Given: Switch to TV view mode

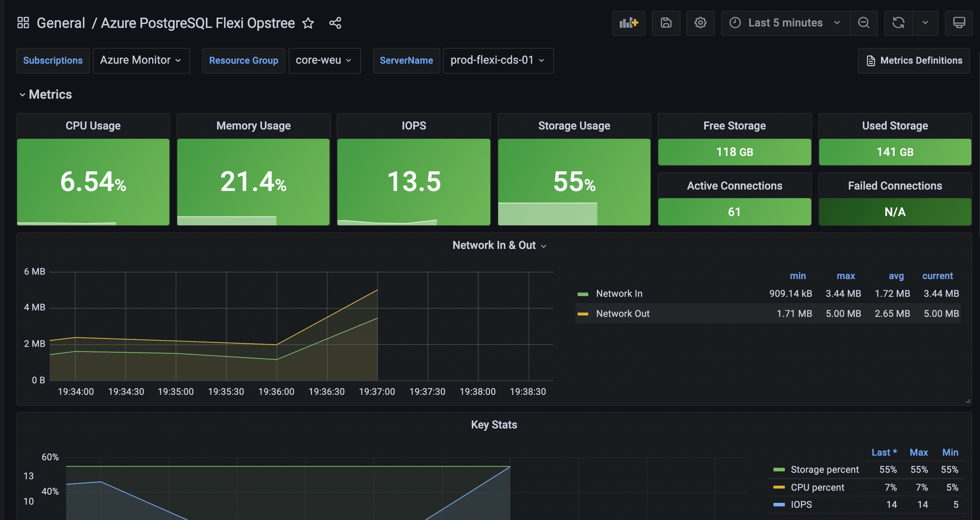Looking at the screenshot, I should click(x=959, y=23).
